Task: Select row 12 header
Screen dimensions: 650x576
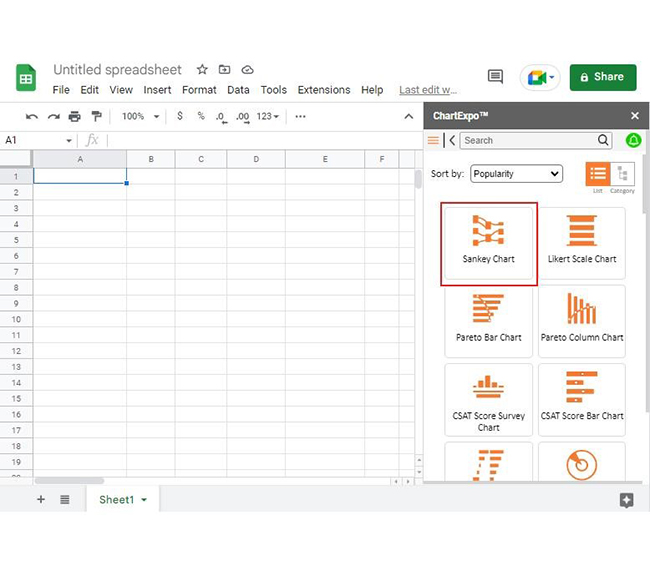Action: [x=16, y=351]
